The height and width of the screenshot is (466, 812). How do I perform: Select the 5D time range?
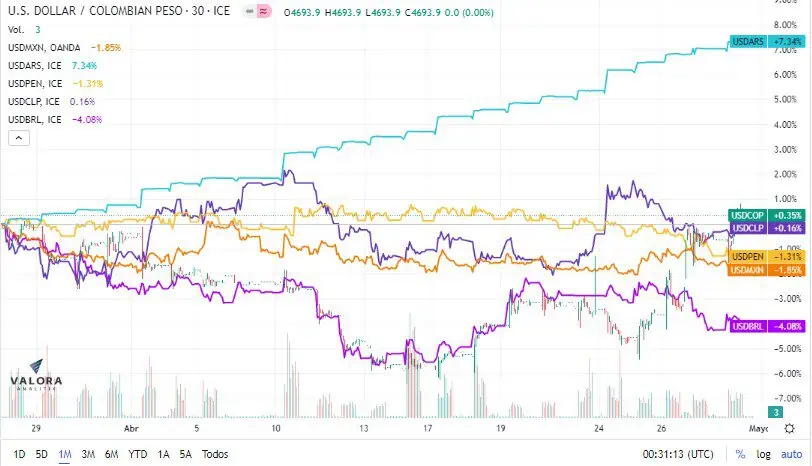[x=41, y=454]
